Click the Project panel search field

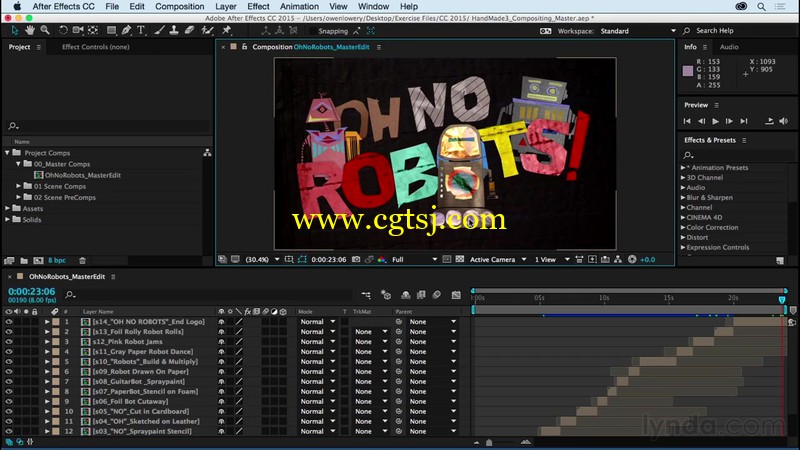click(107, 126)
